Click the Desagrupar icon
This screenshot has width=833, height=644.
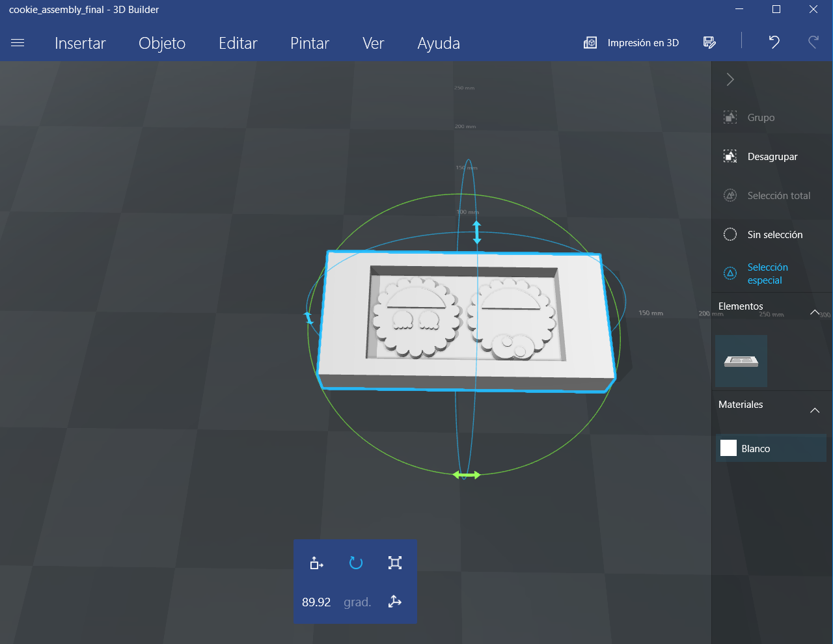click(730, 157)
